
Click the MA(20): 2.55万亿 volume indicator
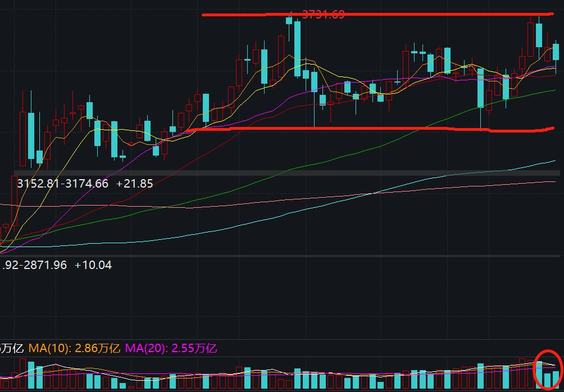pos(171,348)
